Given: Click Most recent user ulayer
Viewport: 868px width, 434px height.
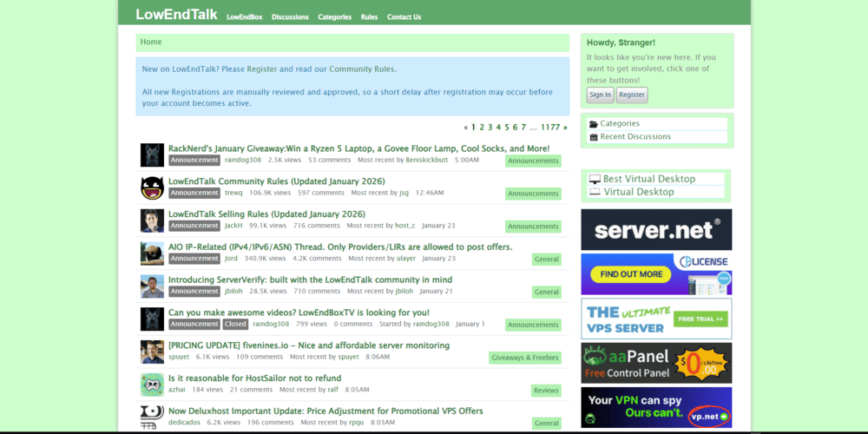Looking at the screenshot, I should (406, 258).
